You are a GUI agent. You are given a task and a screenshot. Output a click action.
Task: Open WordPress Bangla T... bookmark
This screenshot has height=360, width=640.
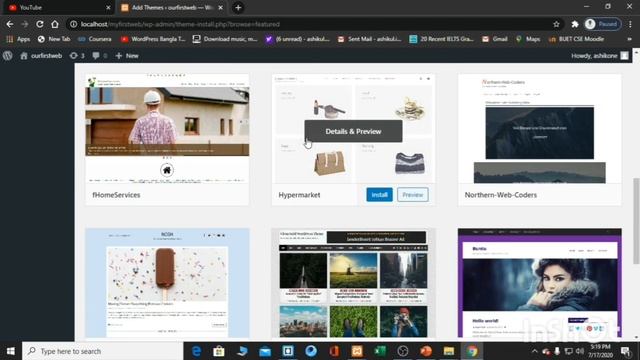point(153,39)
